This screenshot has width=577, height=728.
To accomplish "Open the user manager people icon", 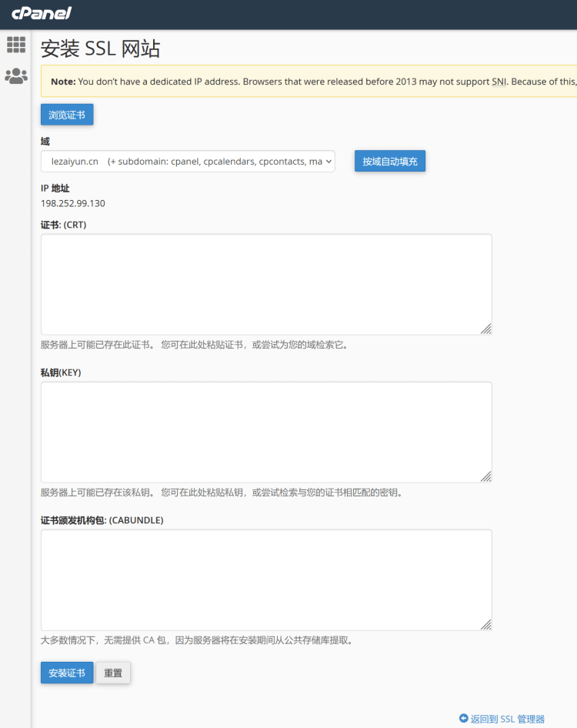I will 16,75.
